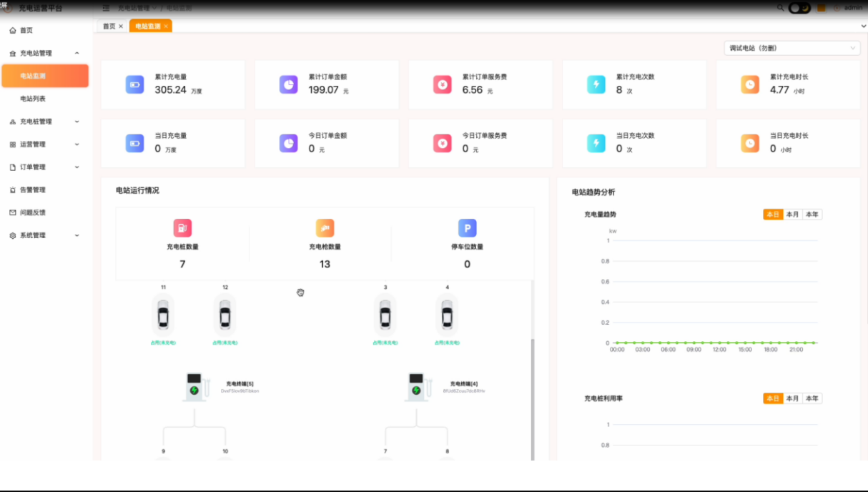Click the 累计充电时长 clock icon
This screenshot has height=492, width=868.
tap(749, 84)
